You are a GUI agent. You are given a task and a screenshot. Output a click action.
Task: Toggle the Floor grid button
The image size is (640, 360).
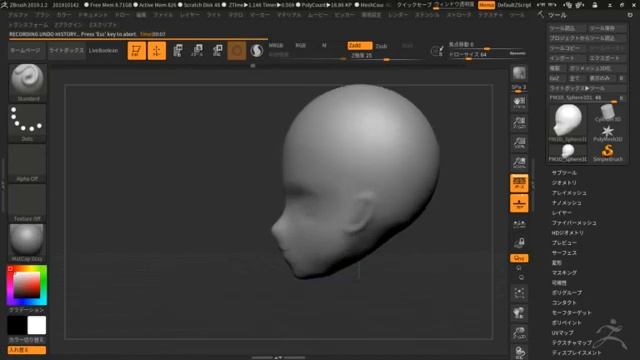[519, 203]
